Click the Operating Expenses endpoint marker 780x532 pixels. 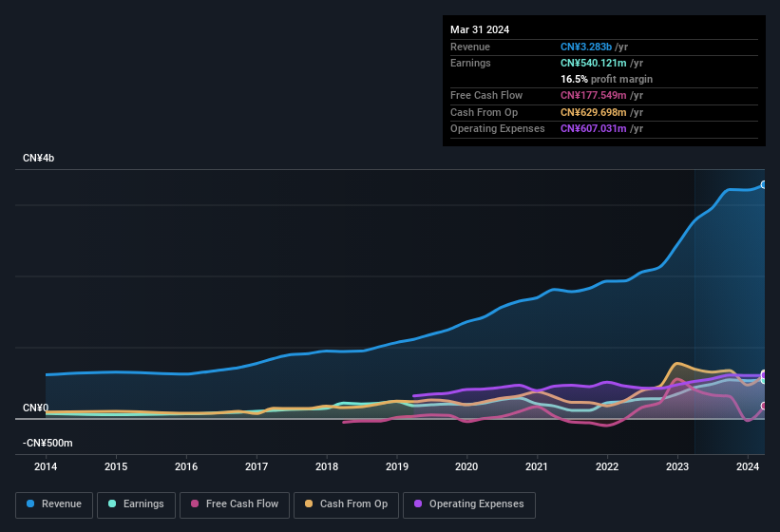(764, 374)
